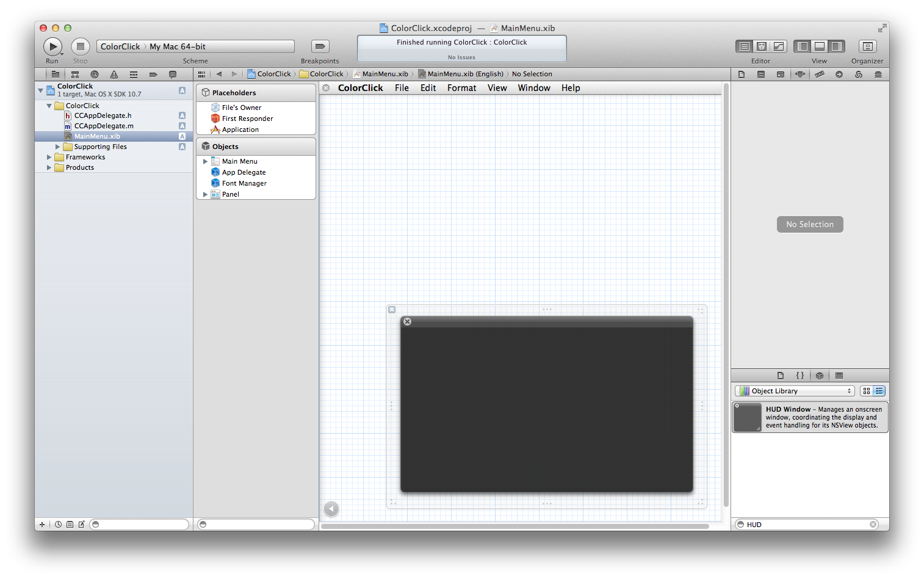Open the Quick Help inspector
924x579 pixels.
coord(761,75)
